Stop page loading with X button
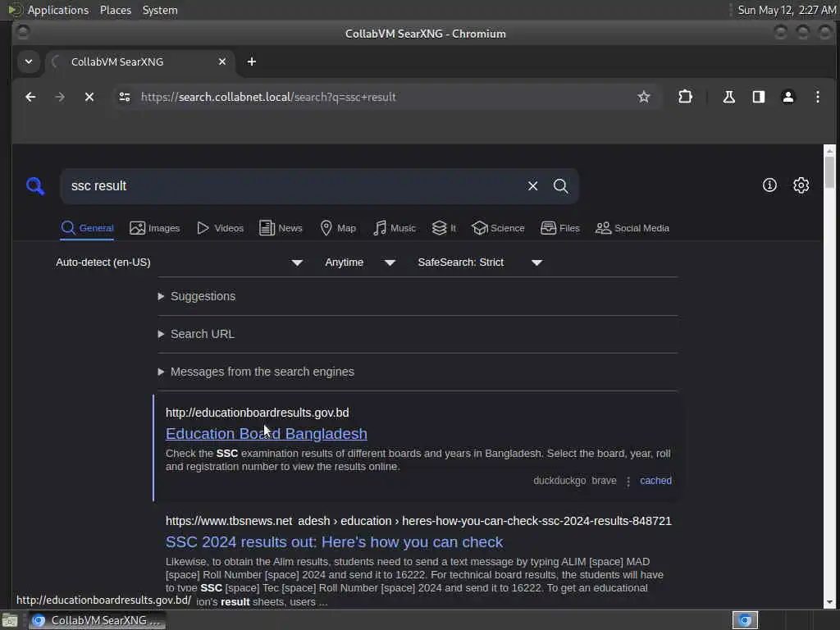 89,97
